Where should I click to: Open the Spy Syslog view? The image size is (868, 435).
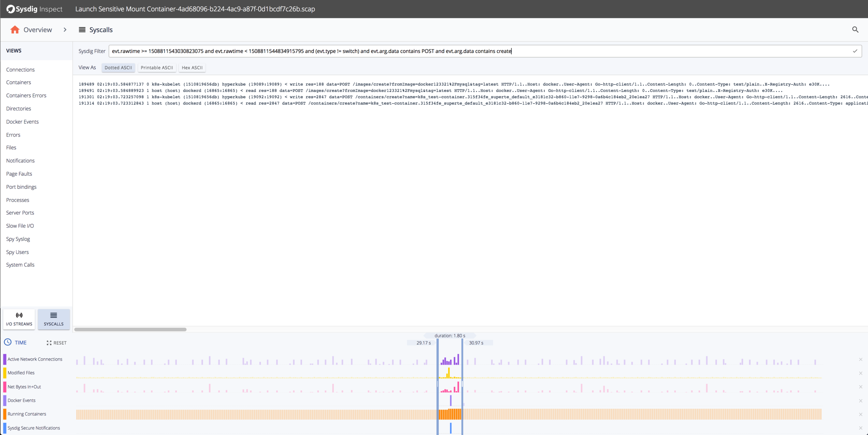pos(18,239)
